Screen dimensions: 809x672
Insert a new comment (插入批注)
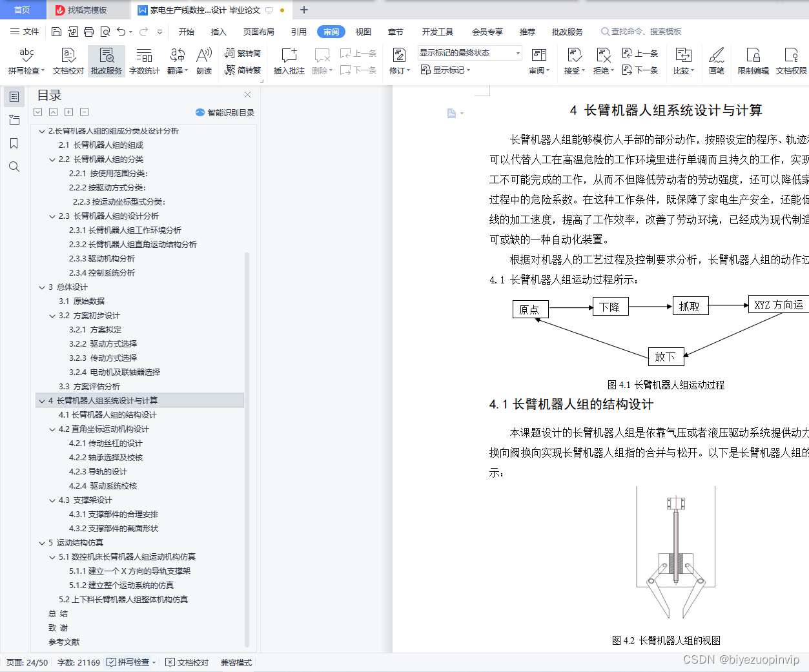point(289,61)
